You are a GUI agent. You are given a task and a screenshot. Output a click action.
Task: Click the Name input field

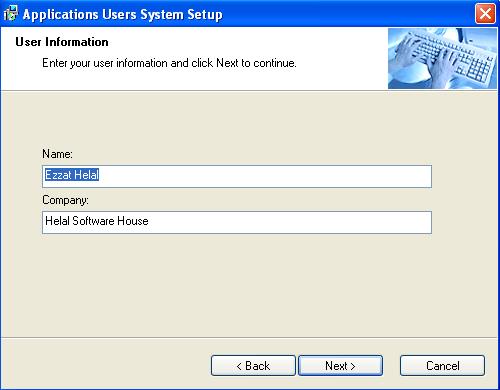point(237,176)
